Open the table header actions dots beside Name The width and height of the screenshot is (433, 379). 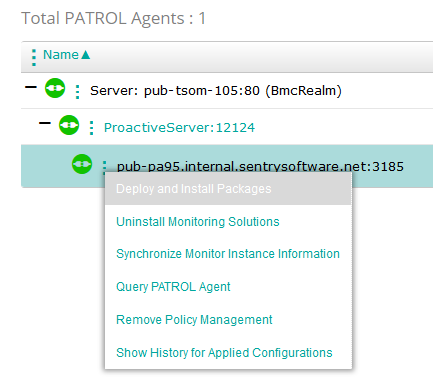(34, 57)
